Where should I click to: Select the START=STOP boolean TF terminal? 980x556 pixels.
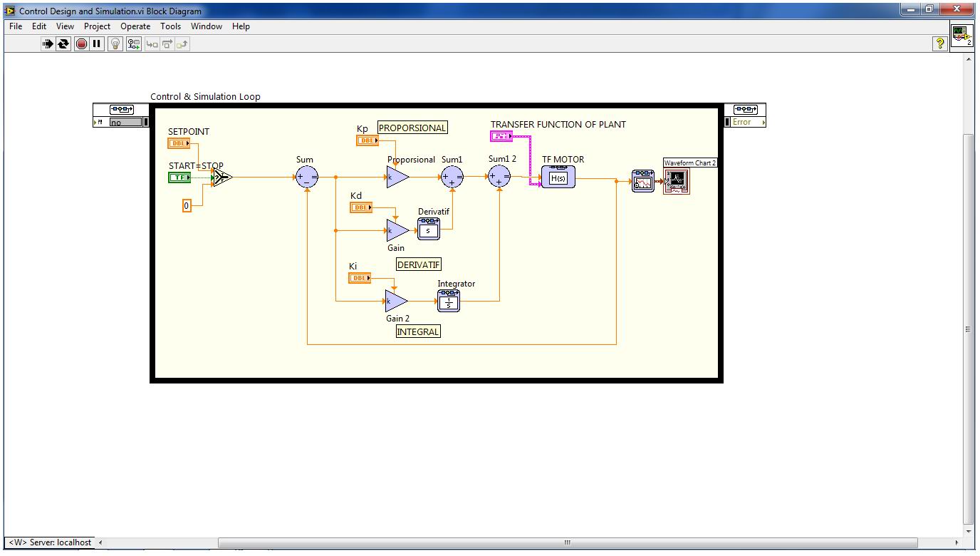pyautogui.click(x=179, y=177)
